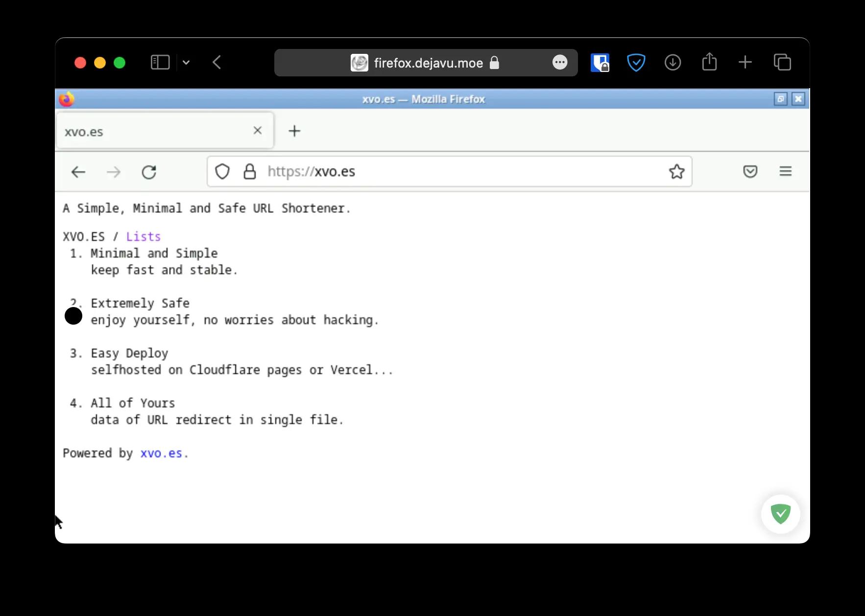Click 'enjoy yourself, no worries about hacking.' text

click(x=235, y=320)
